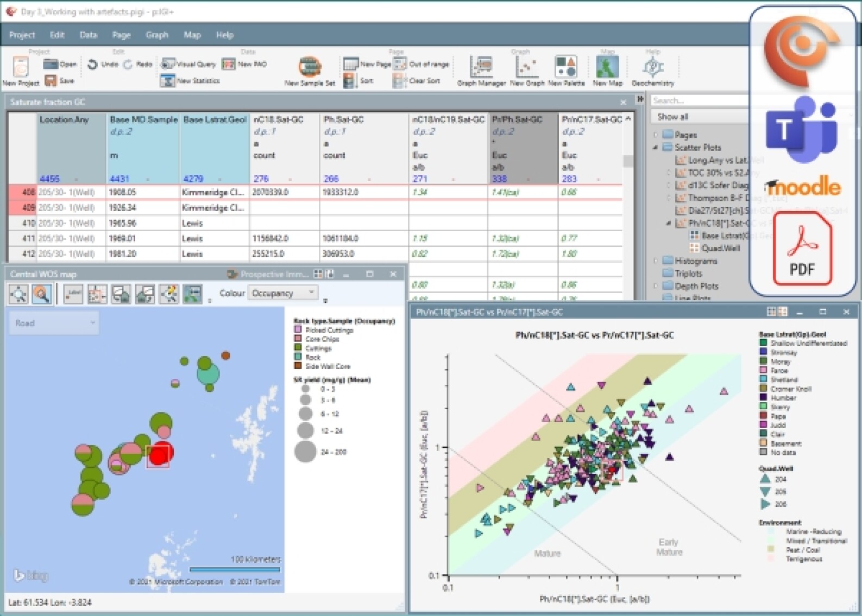Expand the Depth Plots folder
The image size is (862, 616).
point(656,286)
